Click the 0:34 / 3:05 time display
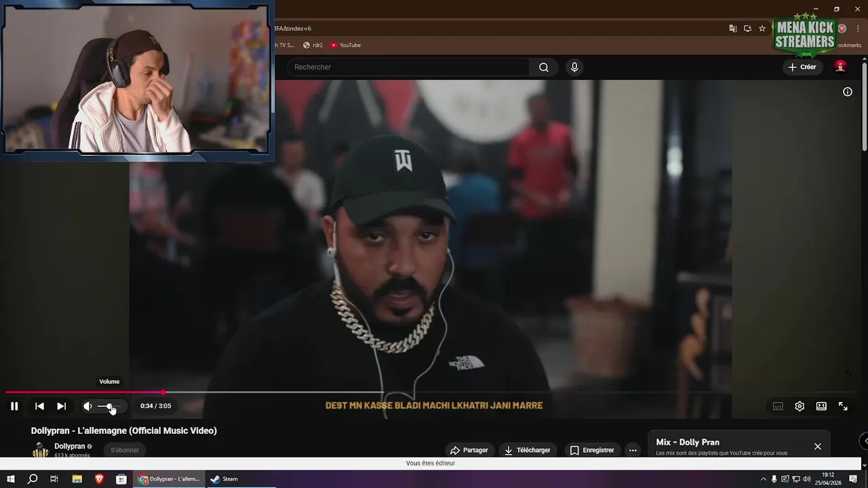Image resolution: width=868 pixels, height=488 pixels. [x=155, y=406]
